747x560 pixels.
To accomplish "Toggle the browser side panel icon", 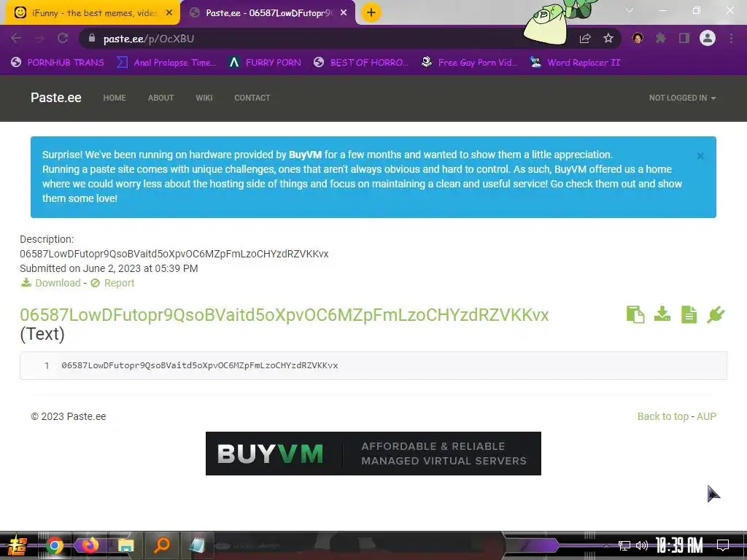I will (x=684, y=38).
